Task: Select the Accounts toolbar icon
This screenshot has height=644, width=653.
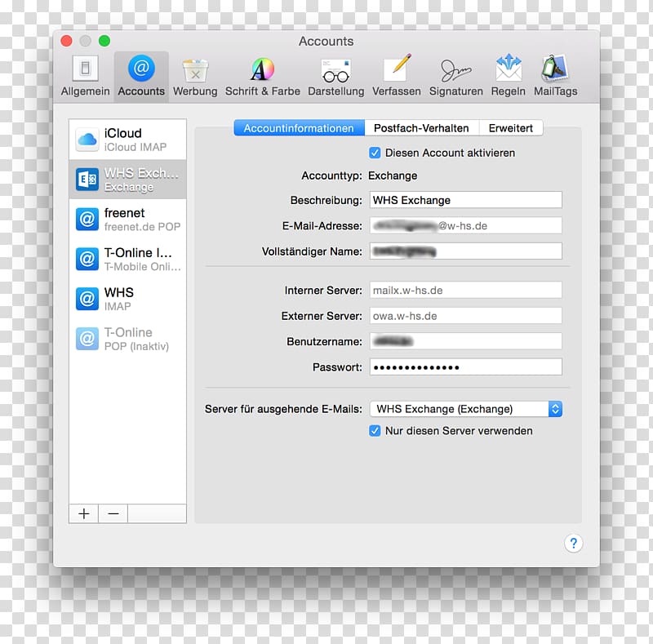Action: [x=141, y=77]
